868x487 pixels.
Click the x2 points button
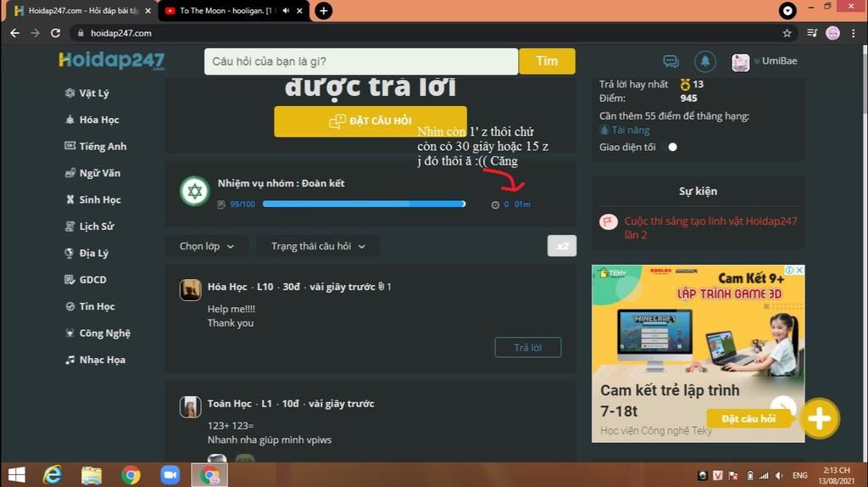coord(562,246)
